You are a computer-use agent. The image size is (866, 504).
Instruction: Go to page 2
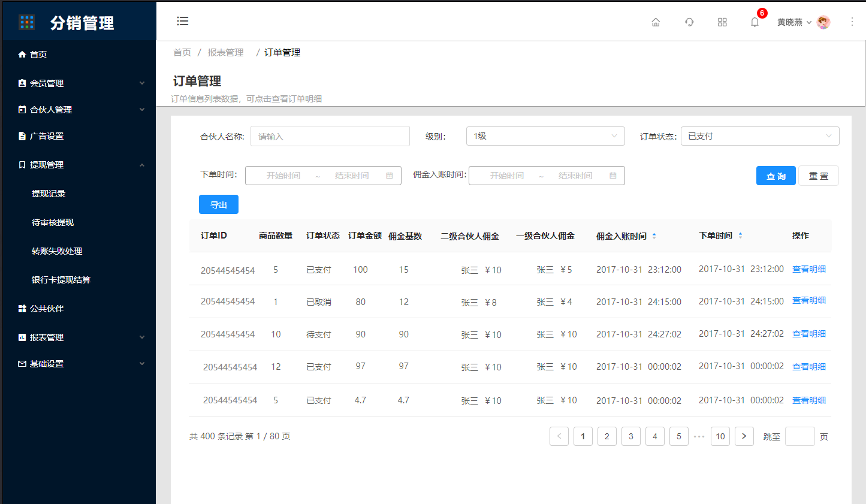pyautogui.click(x=607, y=436)
